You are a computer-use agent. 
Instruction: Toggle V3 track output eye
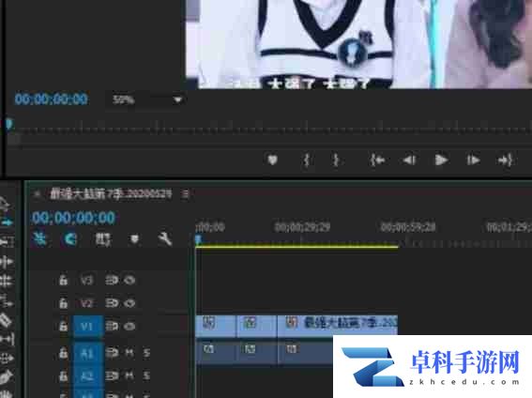coord(129,281)
